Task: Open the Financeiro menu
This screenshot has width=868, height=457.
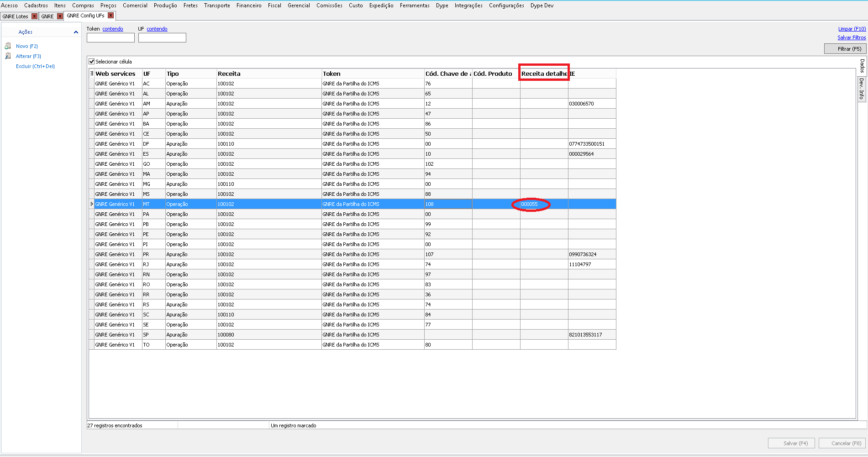Action: pos(249,5)
